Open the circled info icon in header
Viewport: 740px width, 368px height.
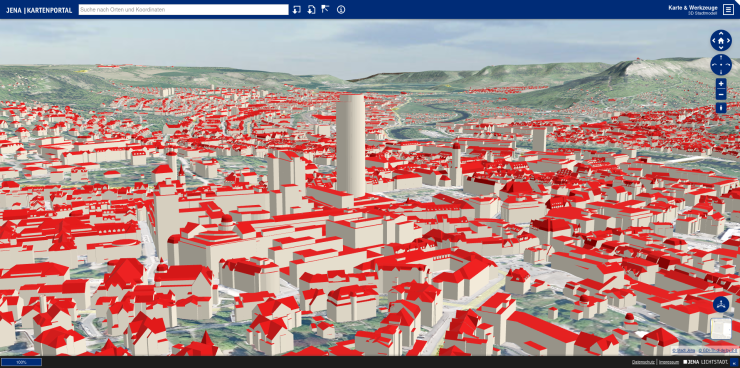[341, 9]
